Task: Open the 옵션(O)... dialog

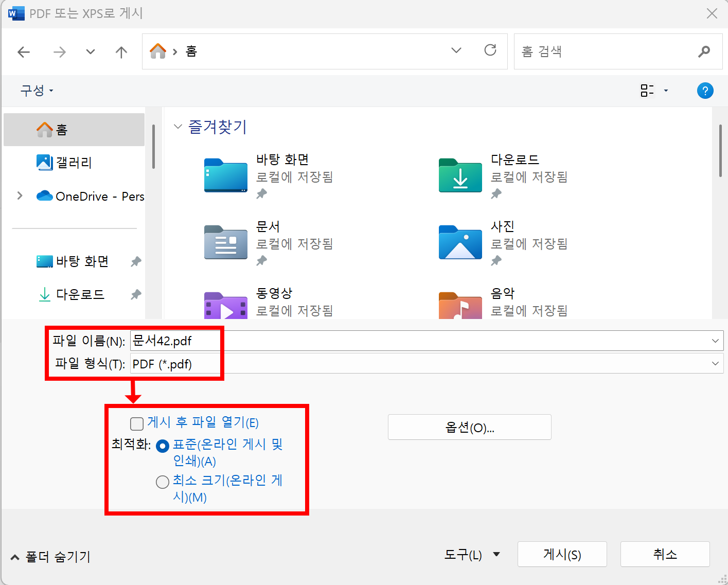Action: pyautogui.click(x=469, y=427)
